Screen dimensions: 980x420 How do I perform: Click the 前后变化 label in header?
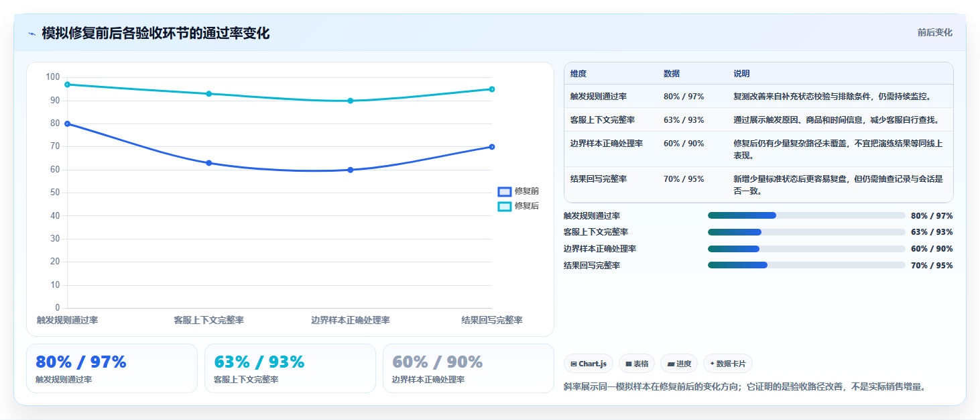(934, 33)
